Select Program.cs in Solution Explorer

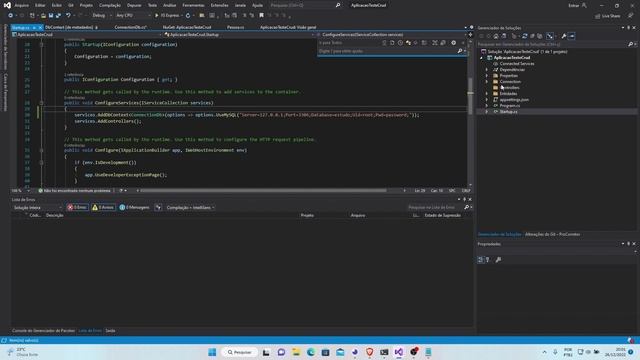pos(510,106)
